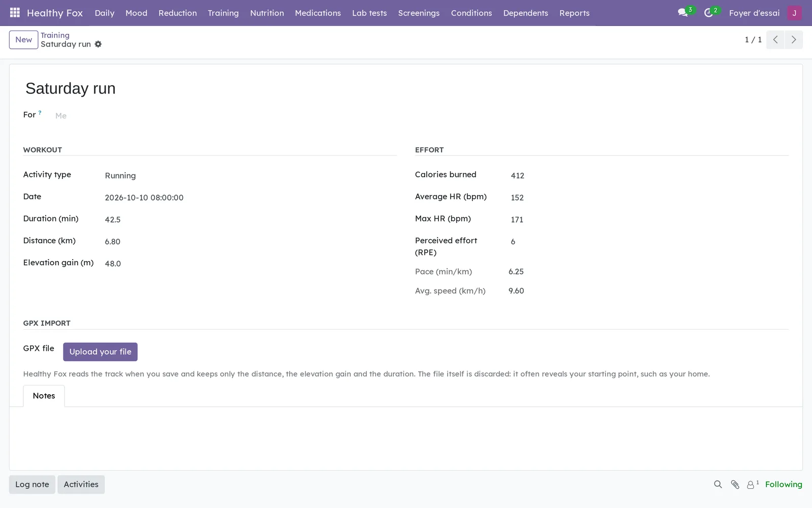Viewport: 812px width, 508px height.
Task: Click the Date field 2026-10-10 08:00:00
Action: pos(250,198)
